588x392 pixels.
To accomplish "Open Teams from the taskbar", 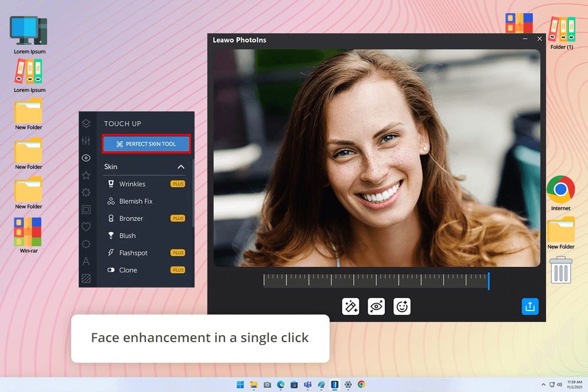I will click(x=308, y=385).
